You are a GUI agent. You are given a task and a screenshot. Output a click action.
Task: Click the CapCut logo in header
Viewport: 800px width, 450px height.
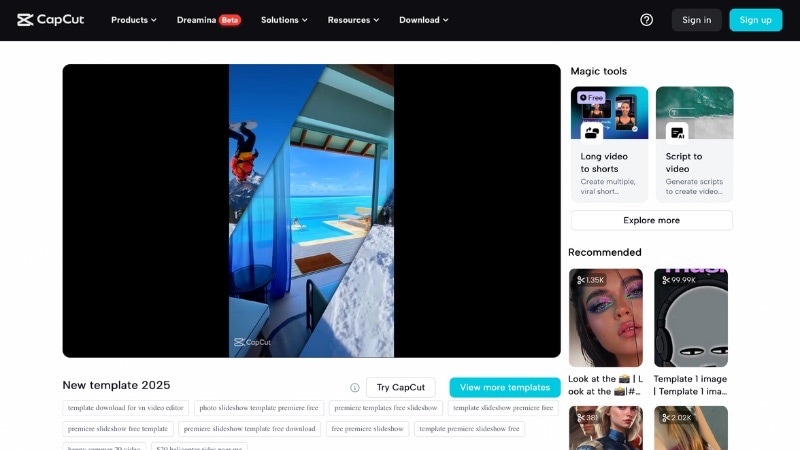[51, 20]
